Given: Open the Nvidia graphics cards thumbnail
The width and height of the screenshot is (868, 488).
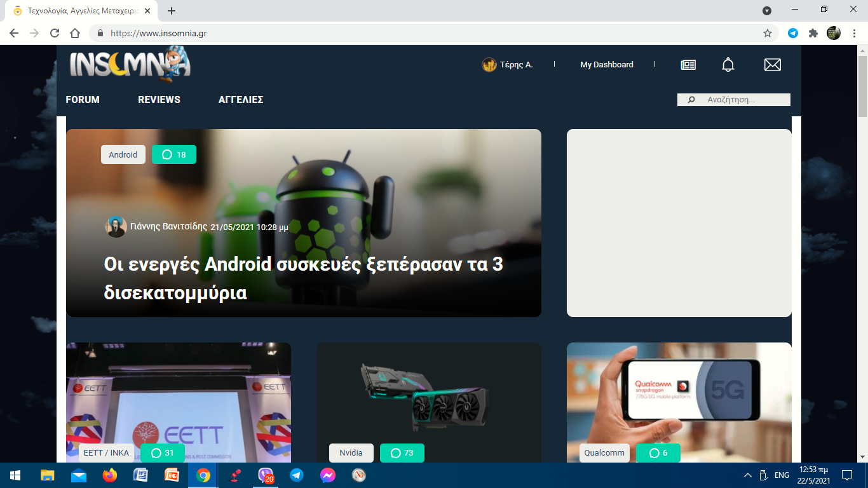Looking at the screenshot, I should (x=429, y=403).
